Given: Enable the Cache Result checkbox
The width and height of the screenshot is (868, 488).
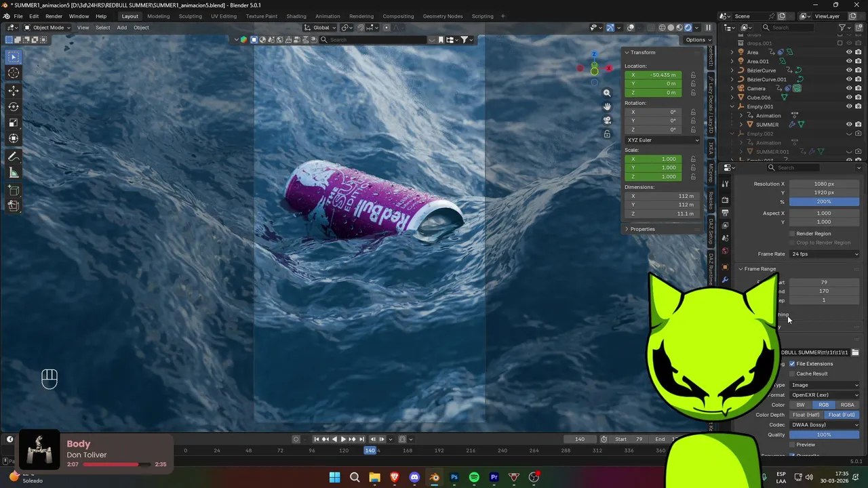Looking at the screenshot, I should [792, 373].
